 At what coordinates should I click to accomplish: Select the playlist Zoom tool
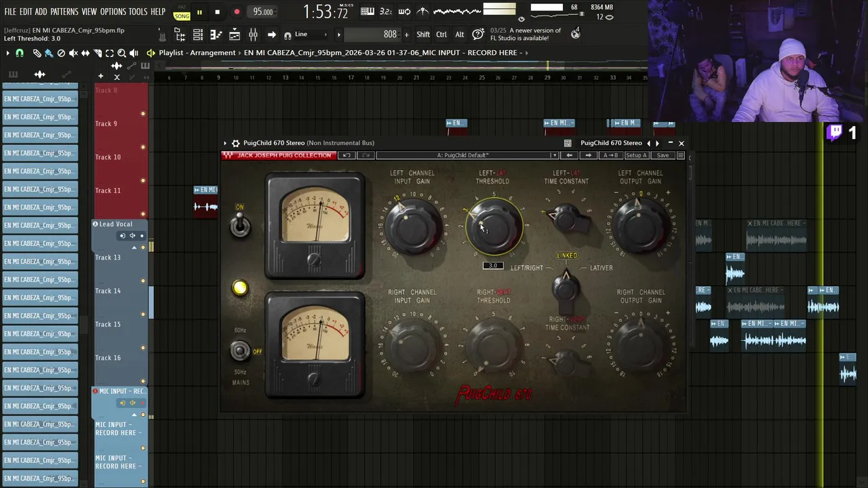[121, 53]
